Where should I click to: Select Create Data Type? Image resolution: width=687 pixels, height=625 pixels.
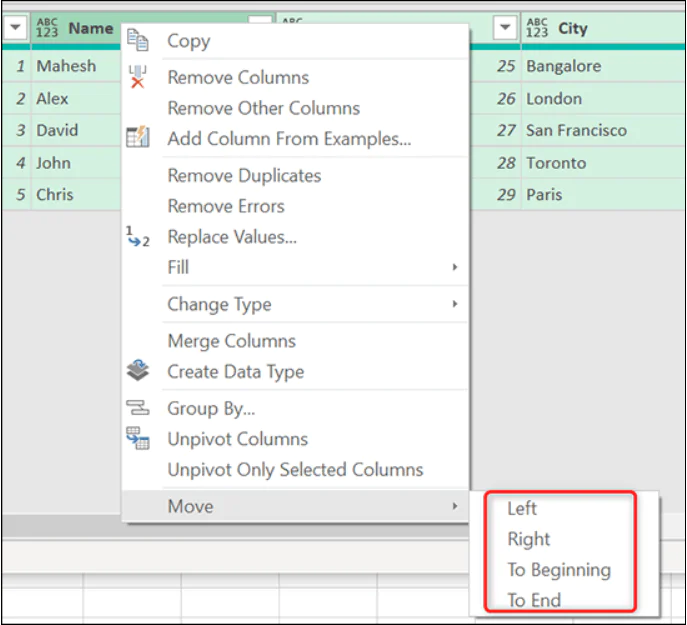click(x=295, y=372)
